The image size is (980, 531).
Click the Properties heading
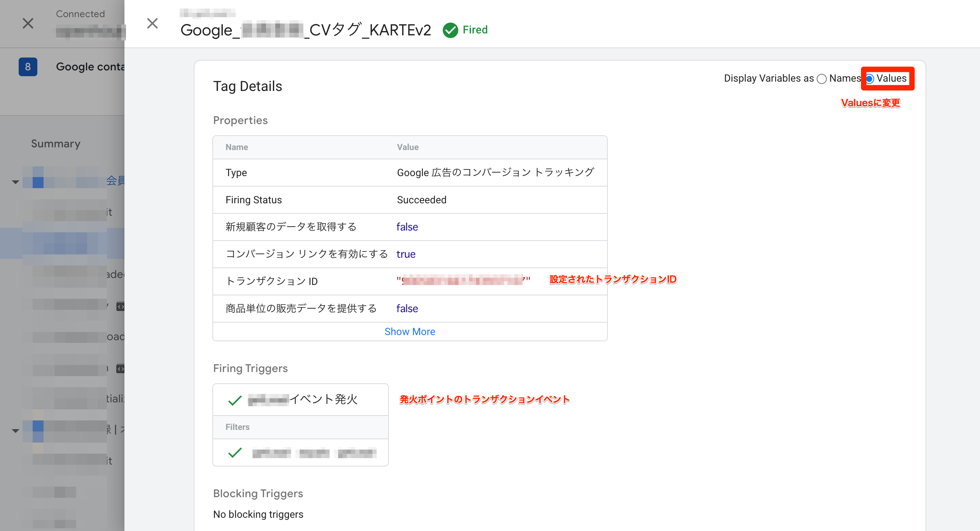click(x=240, y=121)
